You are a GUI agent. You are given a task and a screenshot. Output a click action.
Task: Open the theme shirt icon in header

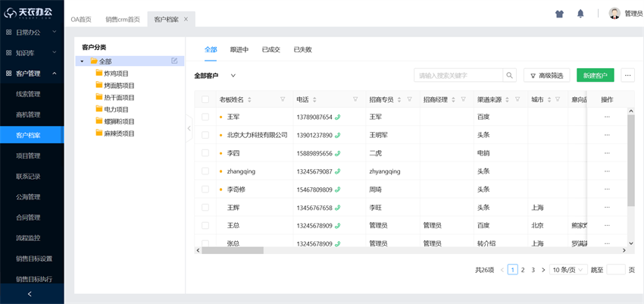pyautogui.click(x=559, y=14)
